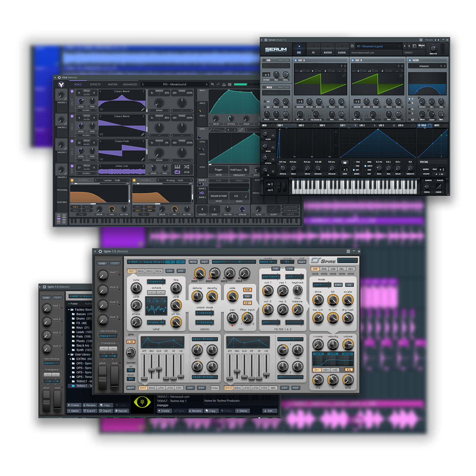This screenshot has height=476, width=476.
Task: Click the pencil edit icon in OSC A
Action: point(344,75)
